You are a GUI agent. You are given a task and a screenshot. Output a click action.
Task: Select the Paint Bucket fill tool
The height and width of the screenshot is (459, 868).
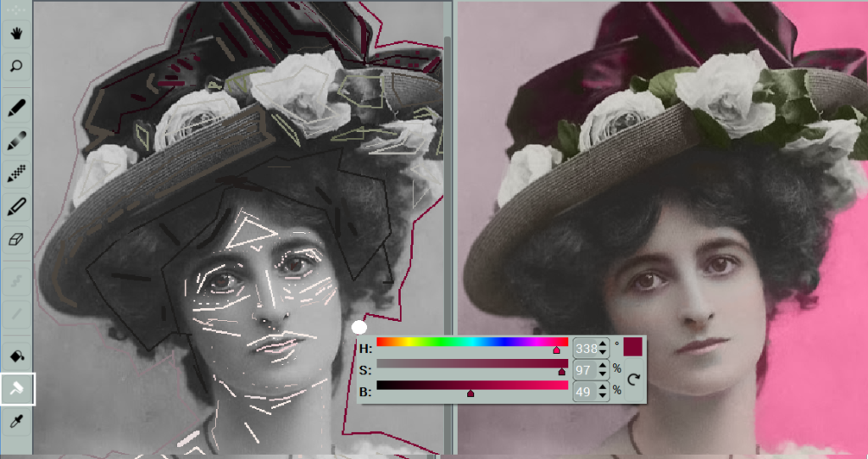17,357
